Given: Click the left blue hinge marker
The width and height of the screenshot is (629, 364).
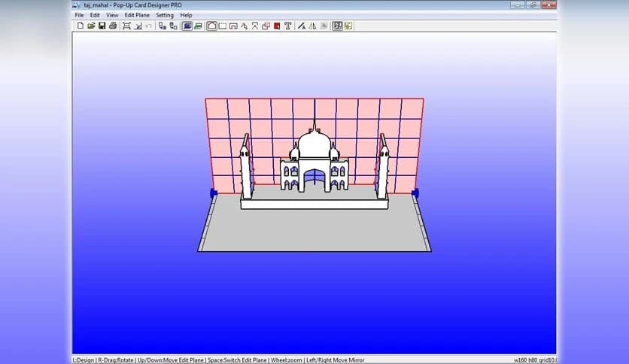Looking at the screenshot, I should pos(214,193).
